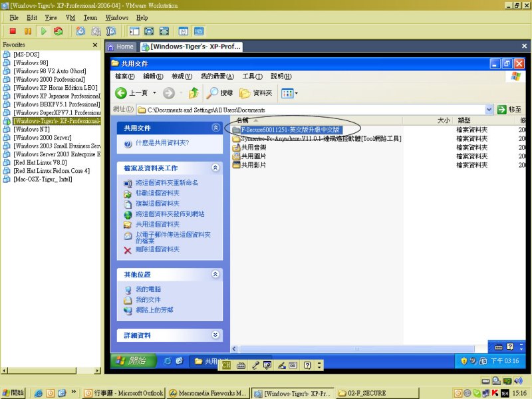This screenshot has width=532, height=399.
Task: Power on the VM with the green play icon
Action: coord(43,31)
